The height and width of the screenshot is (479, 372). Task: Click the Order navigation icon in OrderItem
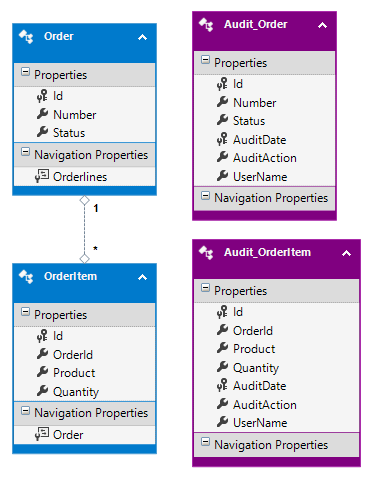pyautogui.click(x=42, y=434)
